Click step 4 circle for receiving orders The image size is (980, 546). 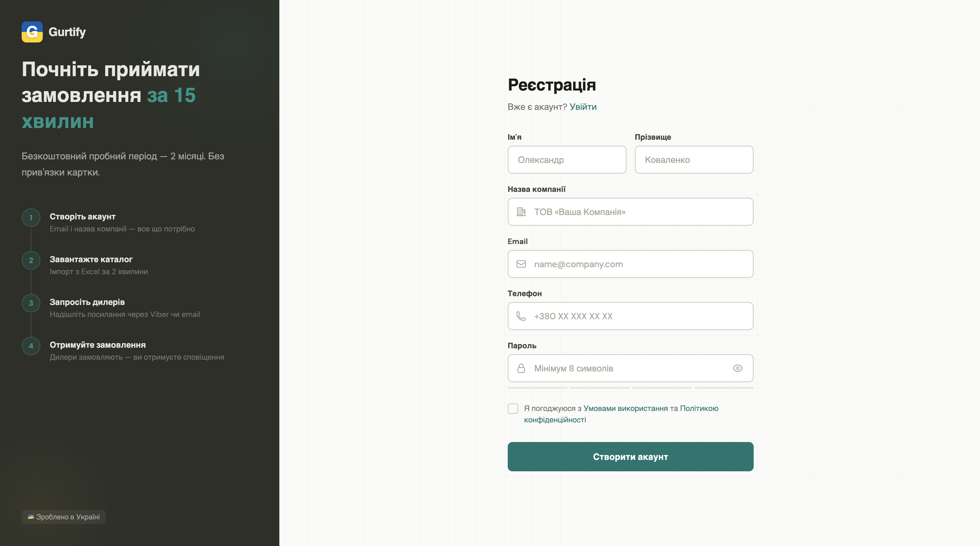click(31, 346)
